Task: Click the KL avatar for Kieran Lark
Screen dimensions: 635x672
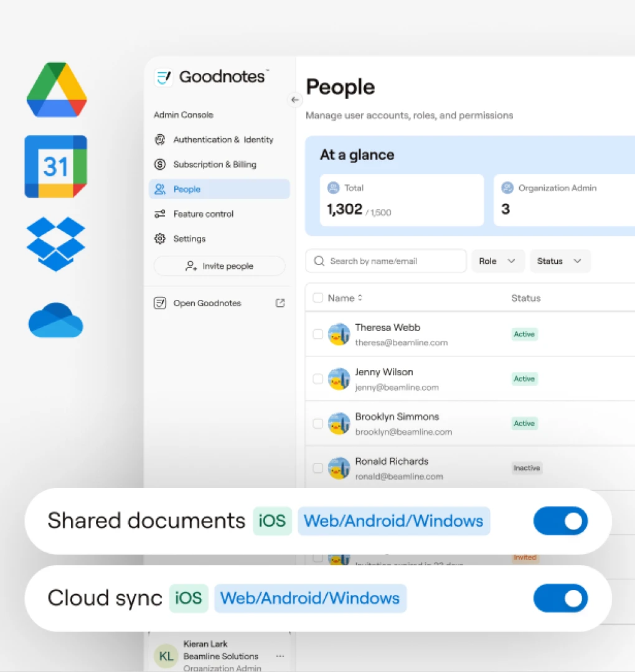Action: tap(166, 656)
